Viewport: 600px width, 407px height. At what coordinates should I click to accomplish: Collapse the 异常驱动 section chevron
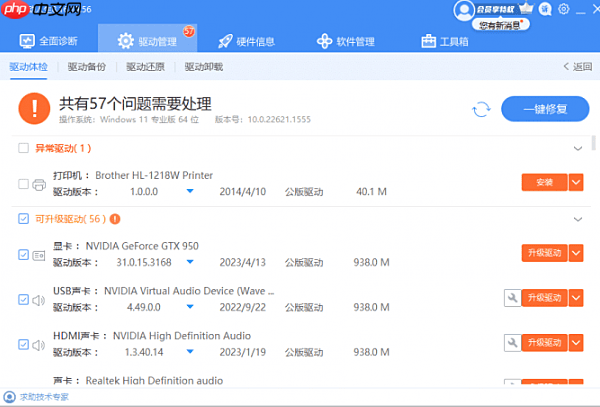578,148
